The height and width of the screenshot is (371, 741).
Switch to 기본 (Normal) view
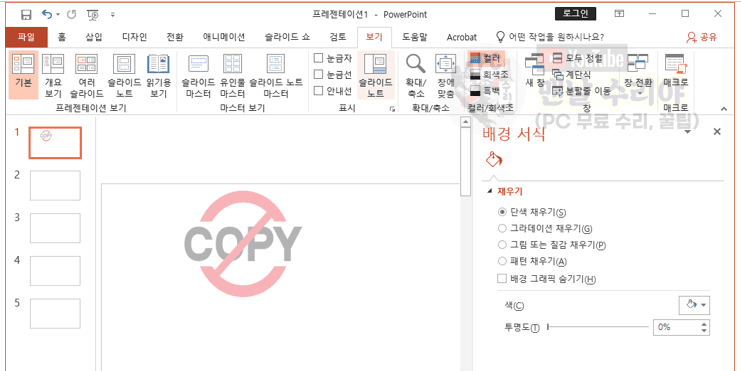point(23,75)
